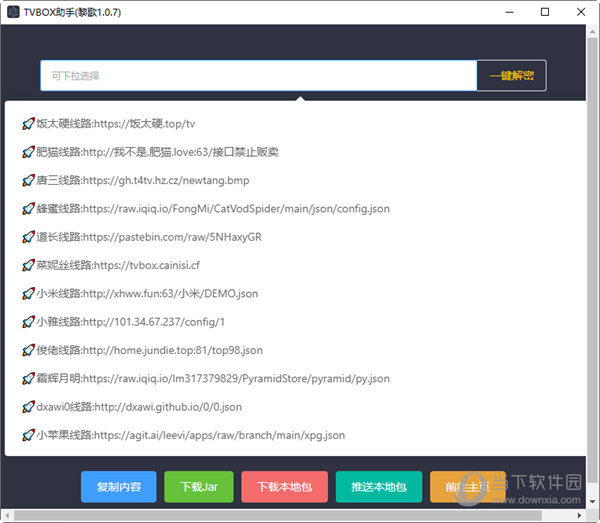
Task: Click the TVBOX助手 app icon in title bar
Action: coord(13,12)
